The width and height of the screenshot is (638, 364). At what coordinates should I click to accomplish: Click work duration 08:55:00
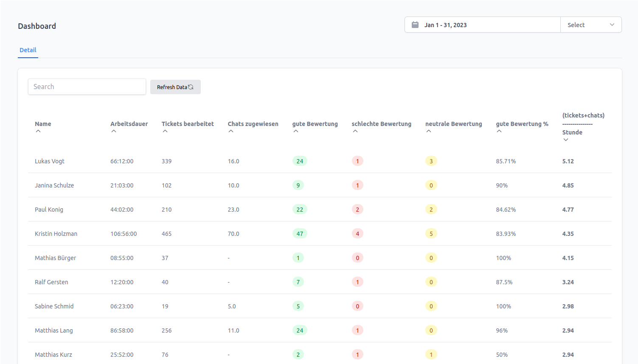122,258
